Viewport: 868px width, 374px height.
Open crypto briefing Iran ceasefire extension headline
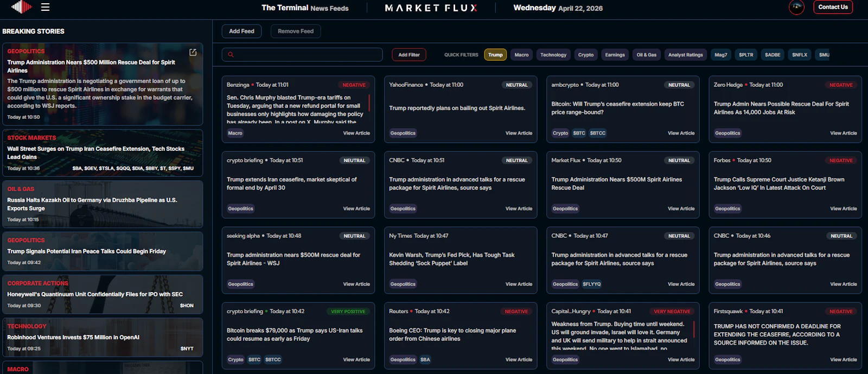(291, 183)
